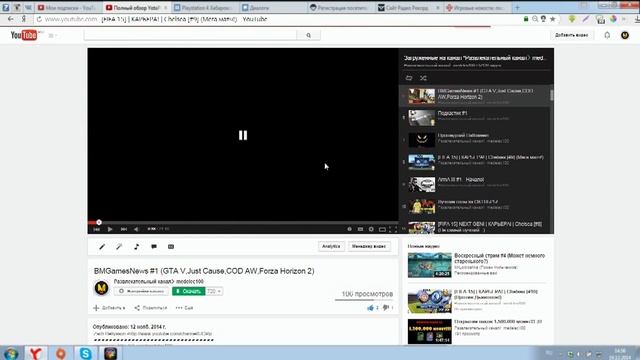Switch to the gaming news tab

point(477,8)
